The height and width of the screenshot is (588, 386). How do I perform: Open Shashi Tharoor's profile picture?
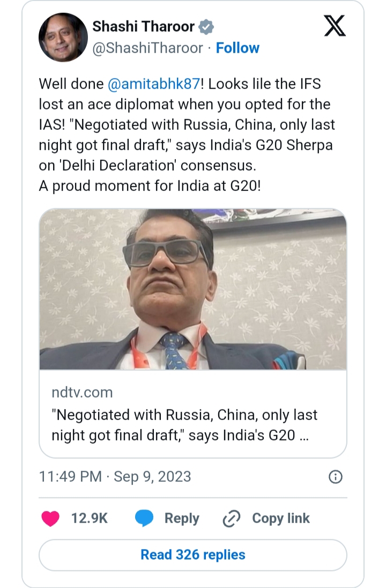click(63, 38)
